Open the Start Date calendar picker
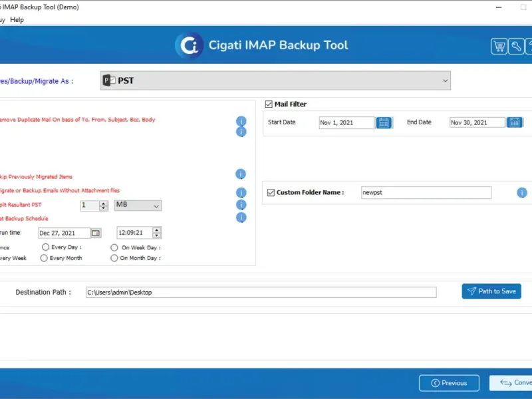Viewport: 532px width, 399px height. point(384,122)
